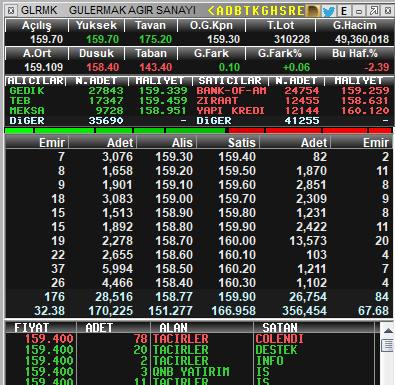The height and width of the screenshot is (385, 395).
Task: Click the A.Ort header
Action: click(x=37, y=53)
